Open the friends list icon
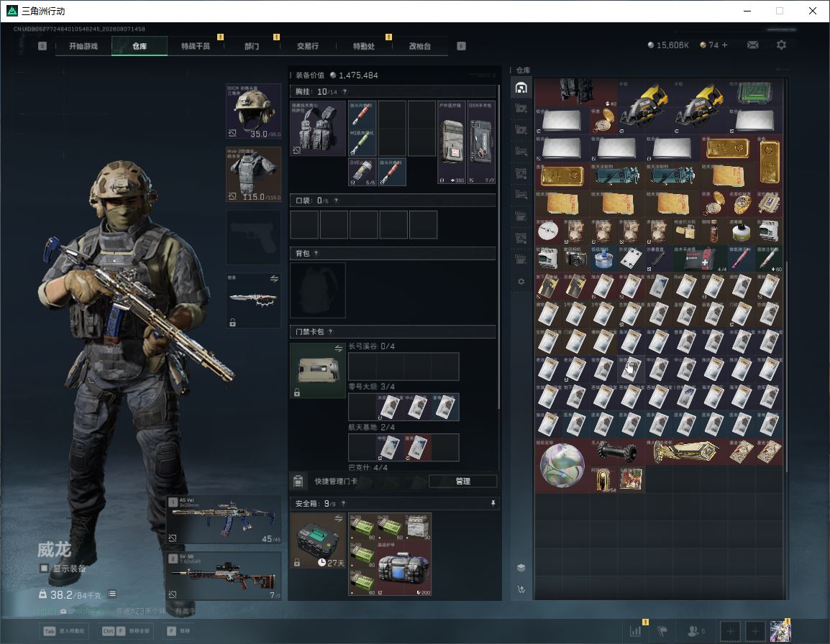This screenshot has height=644, width=830. [x=693, y=631]
